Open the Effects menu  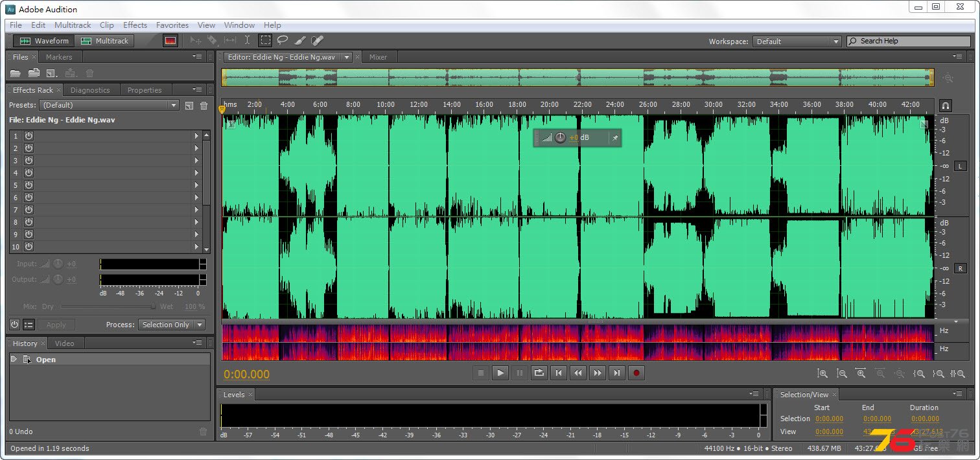135,25
